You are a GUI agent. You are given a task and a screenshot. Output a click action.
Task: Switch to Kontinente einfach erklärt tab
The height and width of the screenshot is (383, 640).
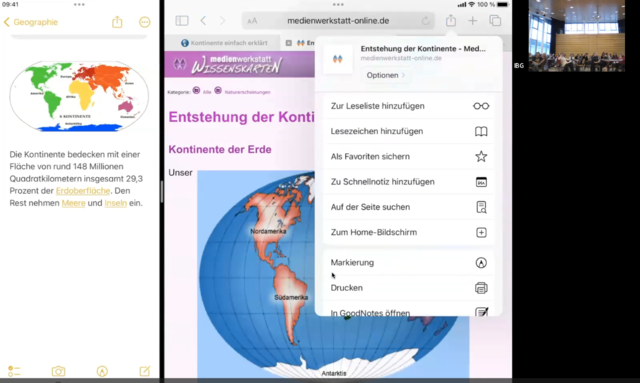coord(224,43)
